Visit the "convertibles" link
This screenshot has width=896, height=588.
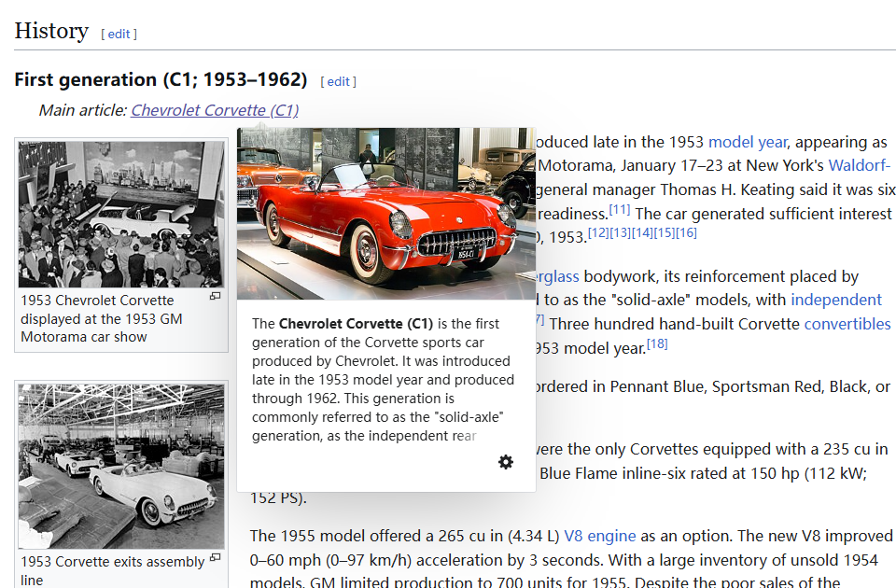[x=847, y=324]
